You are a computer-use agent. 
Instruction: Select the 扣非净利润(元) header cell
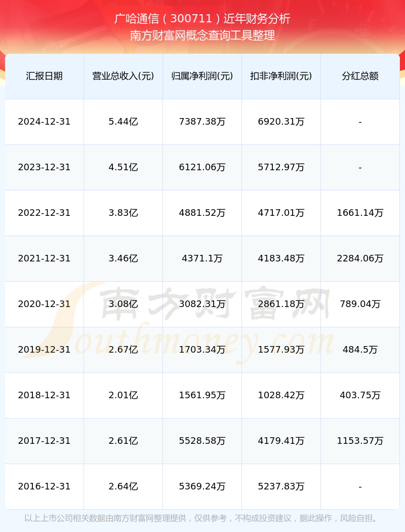[x=281, y=76]
